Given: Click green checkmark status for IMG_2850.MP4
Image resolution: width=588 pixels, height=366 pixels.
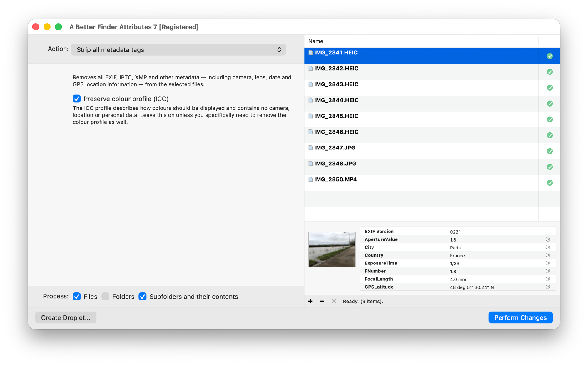Looking at the screenshot, I should [550, 183].
